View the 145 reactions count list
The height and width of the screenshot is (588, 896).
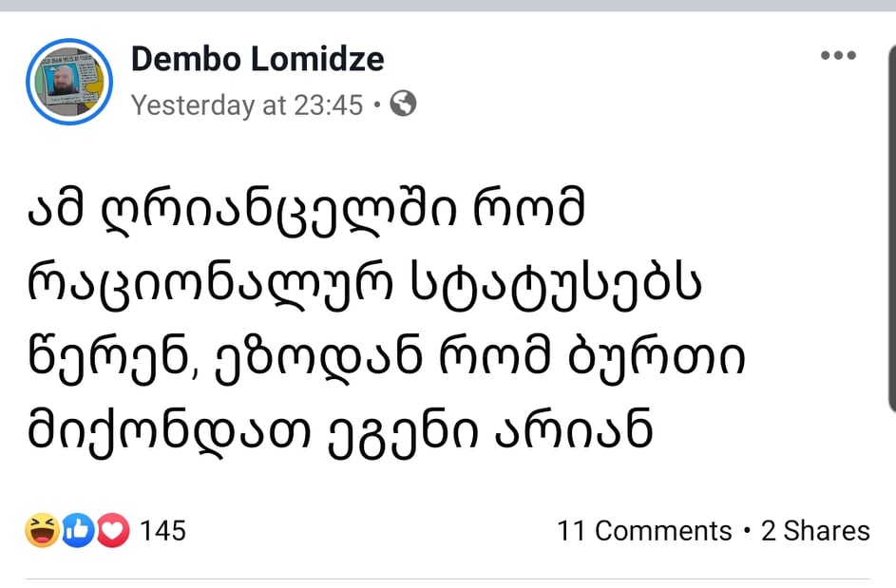(x=162, y=531)
